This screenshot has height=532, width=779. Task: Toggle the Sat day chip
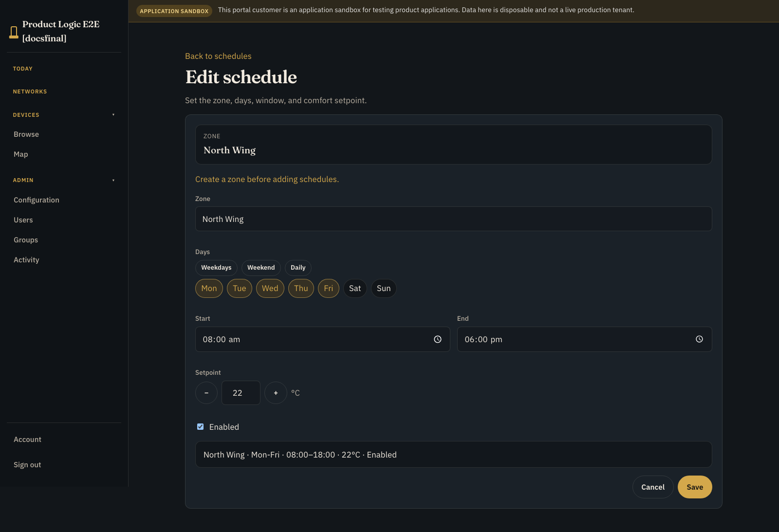click(355, 288)
